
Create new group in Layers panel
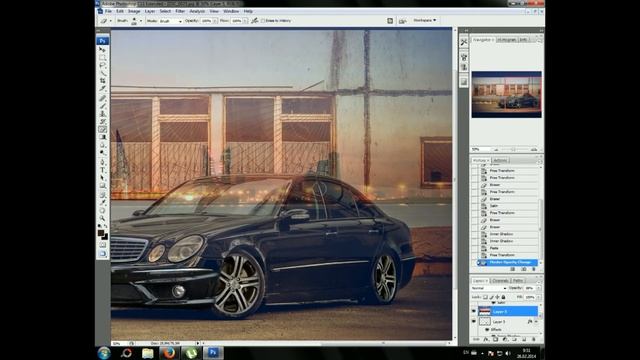pyautogui.click(x=514, y=339)
